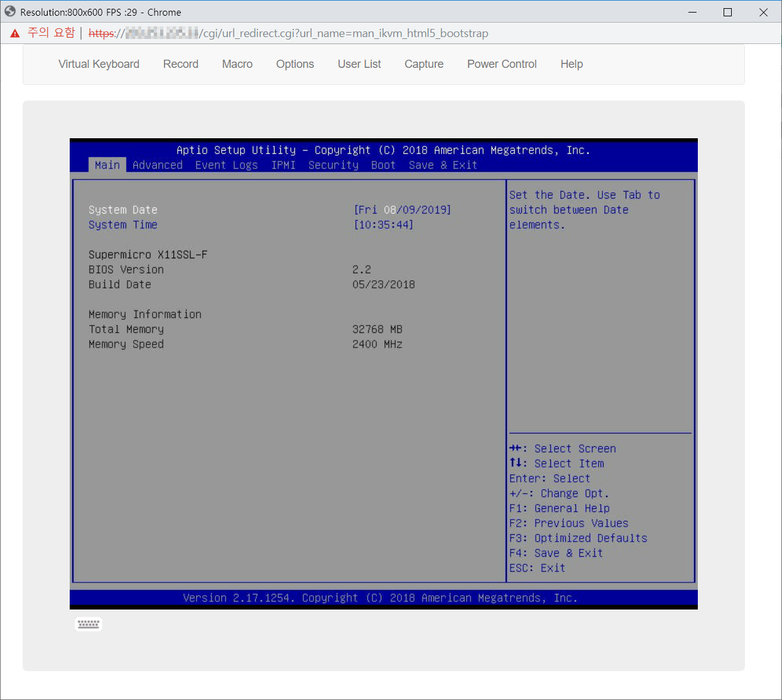Switch to the Event Logs tab
The width and height of the screenshot is (782, 700).
226,165
